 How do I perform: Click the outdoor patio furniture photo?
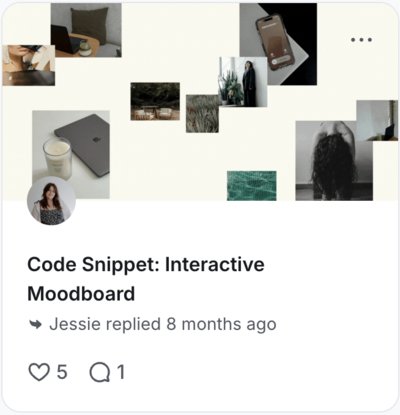point(155,101)
